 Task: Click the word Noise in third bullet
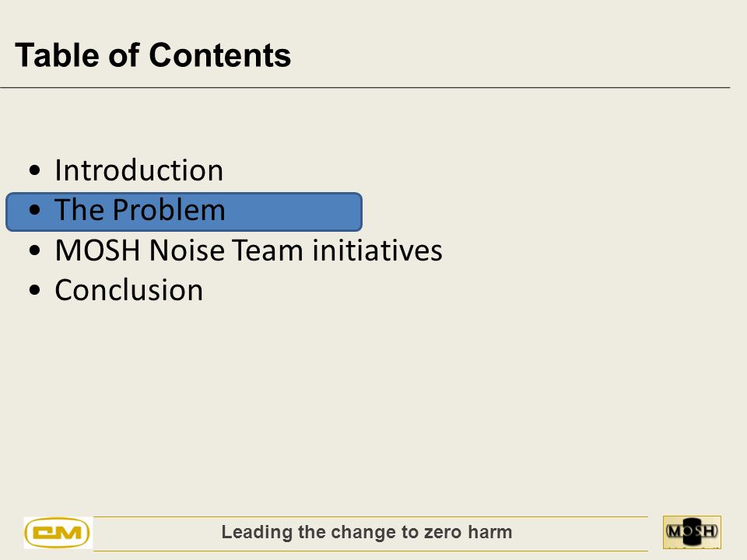[x=186, y=250]
